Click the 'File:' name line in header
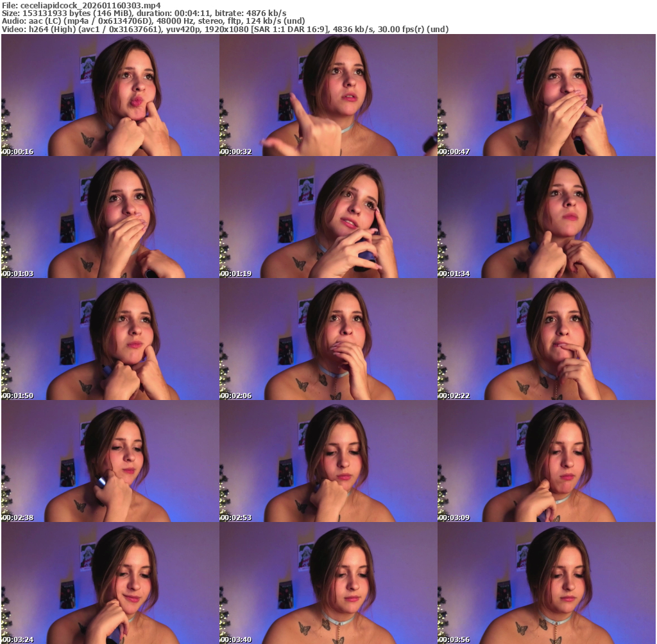Viewport: 657px width, 644px height. point(81,5)
